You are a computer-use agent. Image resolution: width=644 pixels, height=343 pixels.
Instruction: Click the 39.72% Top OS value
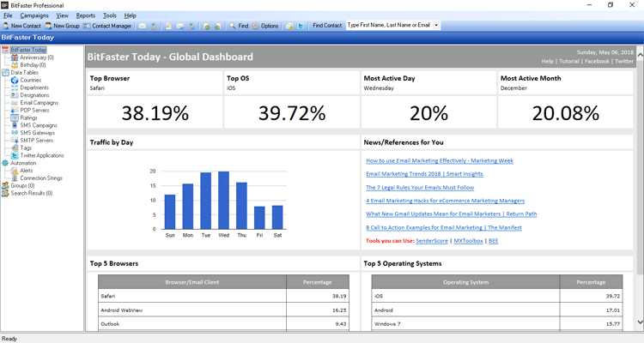tap(292, 113)
